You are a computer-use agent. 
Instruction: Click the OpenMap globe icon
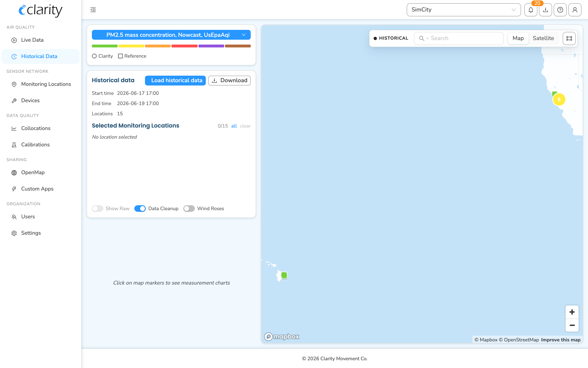pyautogui.click(x=14, y=173)
